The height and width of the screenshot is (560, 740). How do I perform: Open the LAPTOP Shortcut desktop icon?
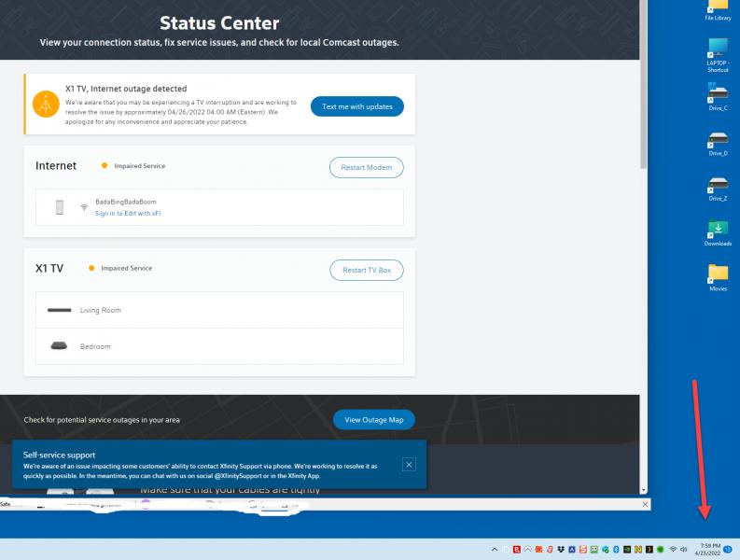(x=718, y=55)
